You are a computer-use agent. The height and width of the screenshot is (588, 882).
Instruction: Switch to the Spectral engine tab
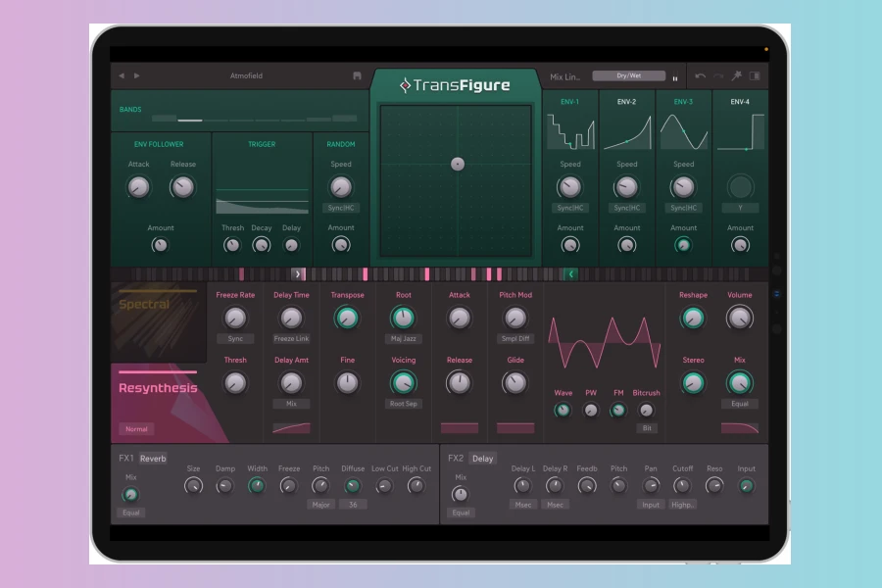pos(159,321)
